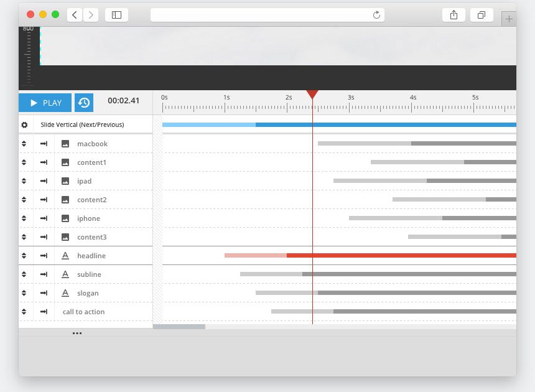The width and height of the screenshot is (535, 392).
Task: Click the sort arrows for ipad layer
Action: (24, 181)
